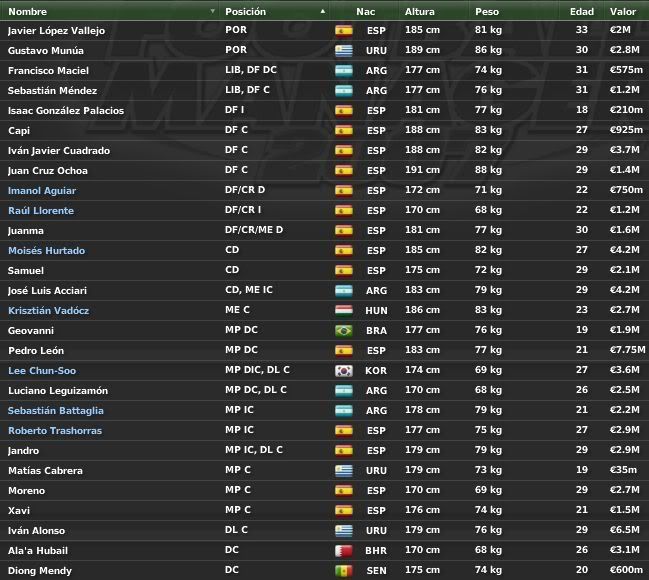Sort by the Edad column header

point(582,12)
